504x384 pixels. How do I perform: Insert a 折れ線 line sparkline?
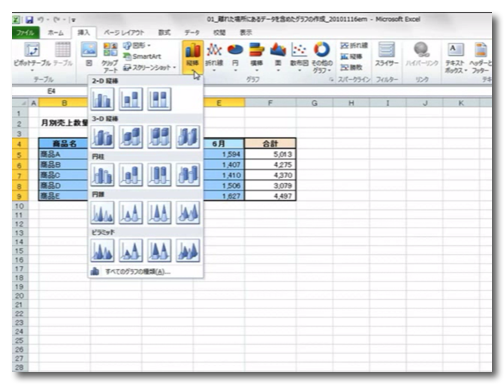(354, 46)
